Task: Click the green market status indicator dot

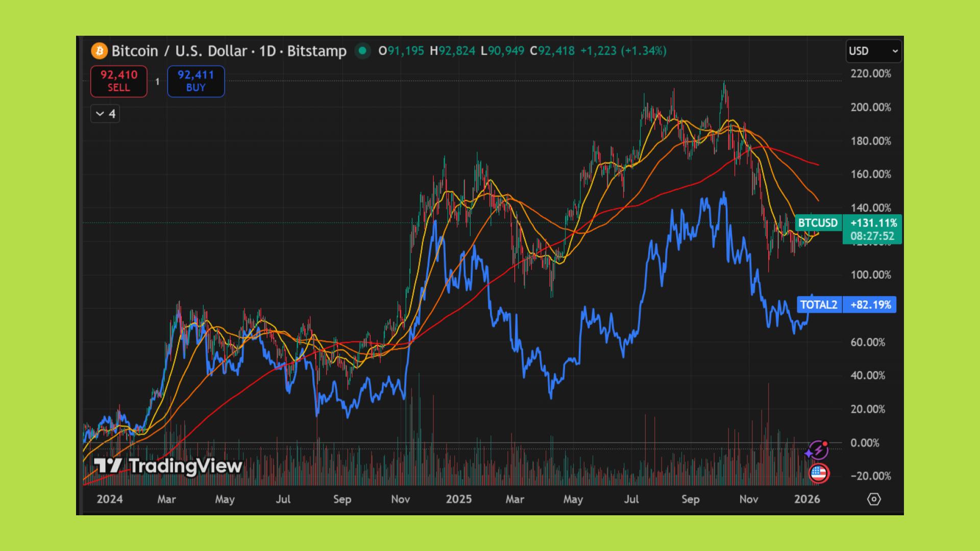Action: point(362,51)
